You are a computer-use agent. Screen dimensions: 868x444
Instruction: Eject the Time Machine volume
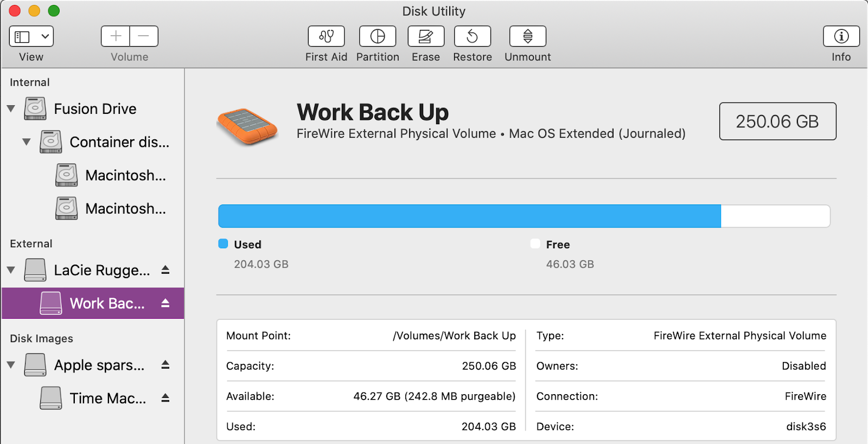[165, 398]
